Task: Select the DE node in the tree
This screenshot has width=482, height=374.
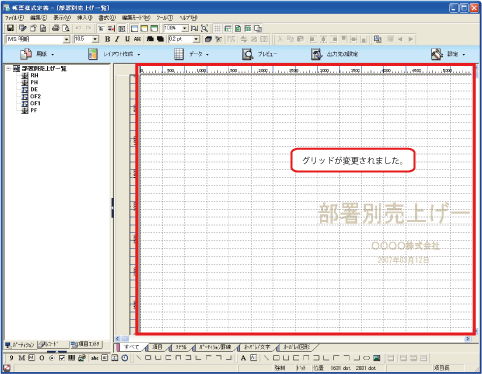Action: point(34,89)
